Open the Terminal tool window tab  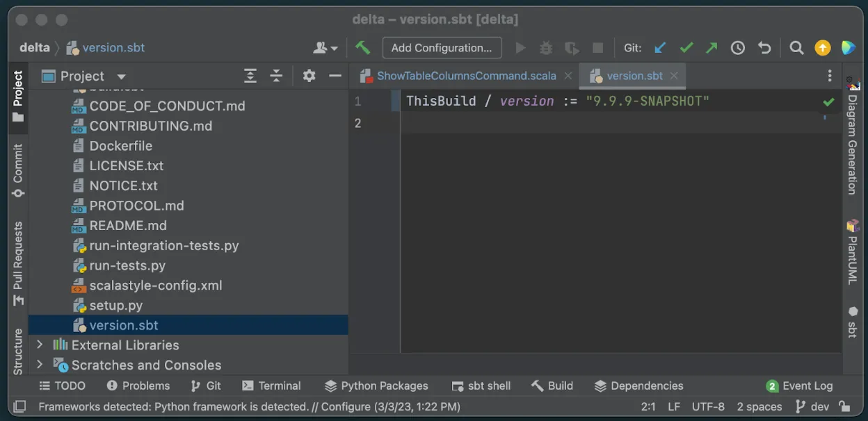tap(271, 386)
